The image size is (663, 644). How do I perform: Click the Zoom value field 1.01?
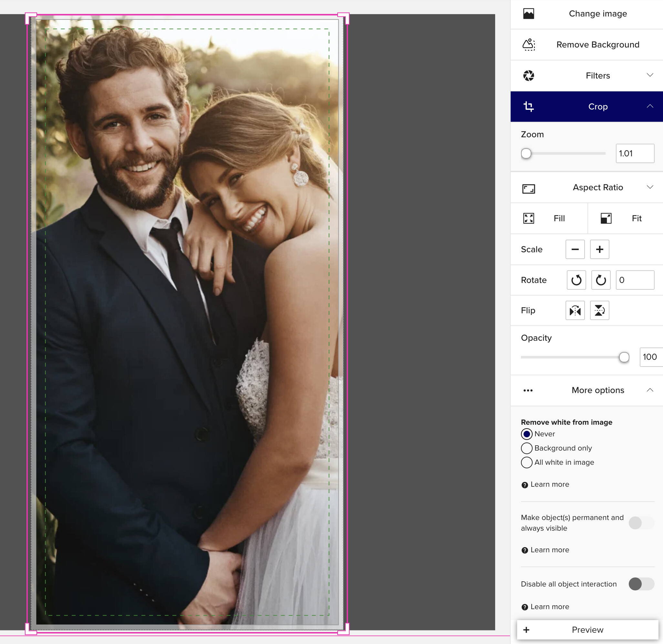635,154
